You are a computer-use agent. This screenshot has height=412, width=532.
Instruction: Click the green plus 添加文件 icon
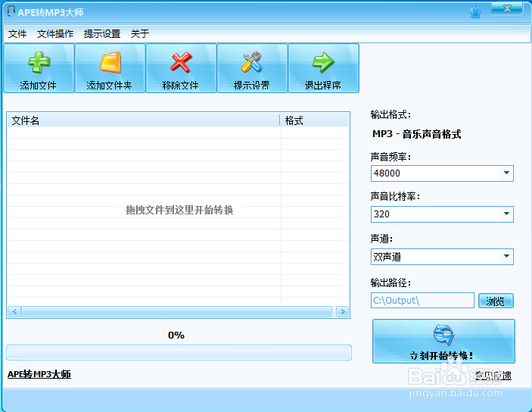39,63
